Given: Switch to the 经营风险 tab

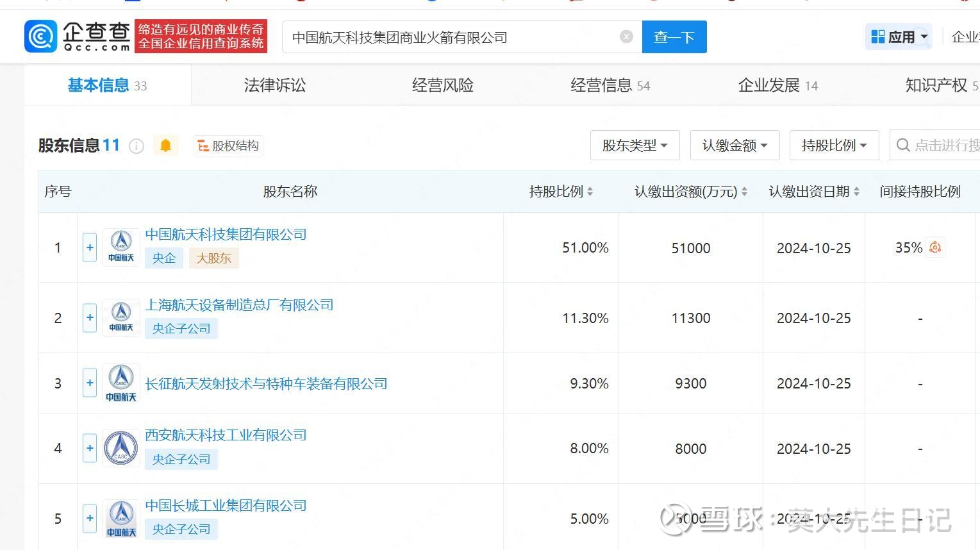Looking at the screenshot, I should [x=442, y=85].
